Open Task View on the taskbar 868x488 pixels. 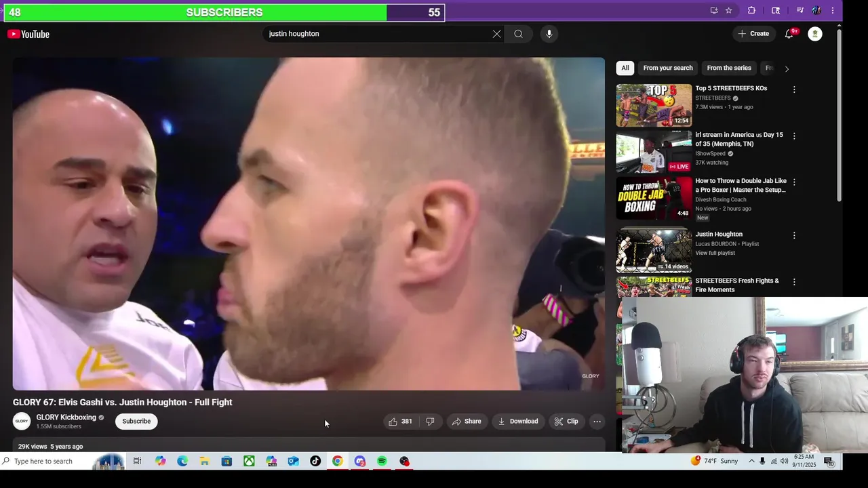(x=137, y=462)
